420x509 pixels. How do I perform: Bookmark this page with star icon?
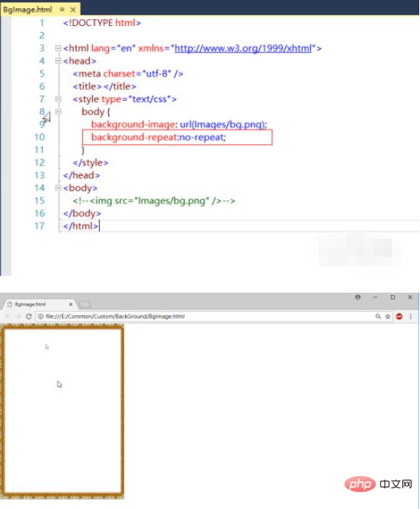pos(387,316)
